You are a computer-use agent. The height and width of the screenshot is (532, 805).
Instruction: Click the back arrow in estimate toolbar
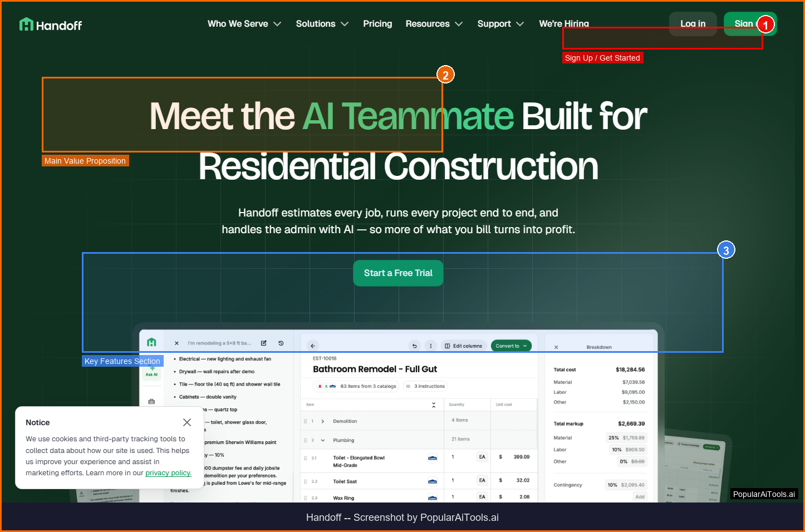pyautogui.click(x=313, y=346)
